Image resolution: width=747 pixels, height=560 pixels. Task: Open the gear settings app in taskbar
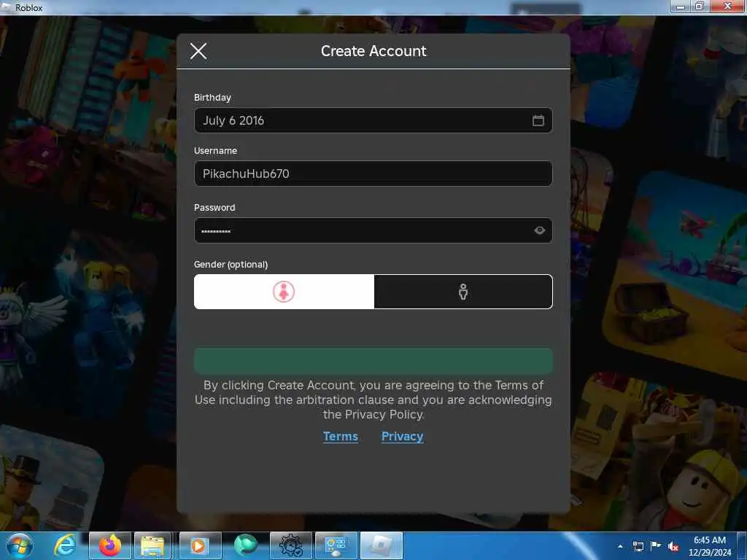tap(290, 545)
